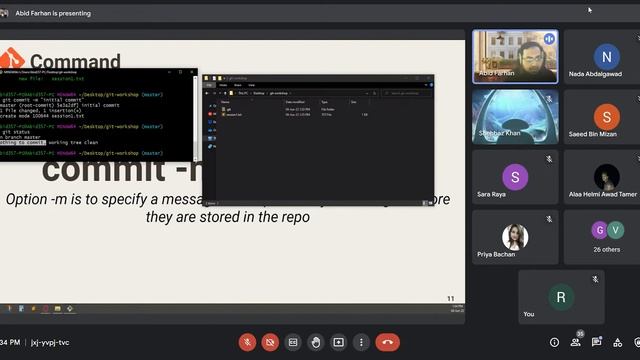Screen dimensions: 640x360
Task: Click the muted mic icon on Shahbaz Khan's tile
Action: tap(549, 99)
